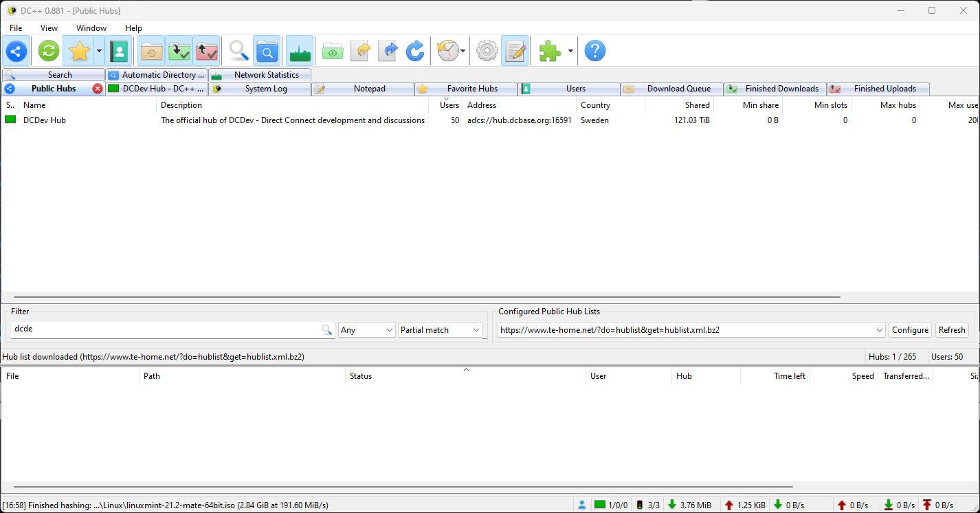The image size is (980, 513).
Task: Sort hub list by Name column header
Action: point(88,105)
